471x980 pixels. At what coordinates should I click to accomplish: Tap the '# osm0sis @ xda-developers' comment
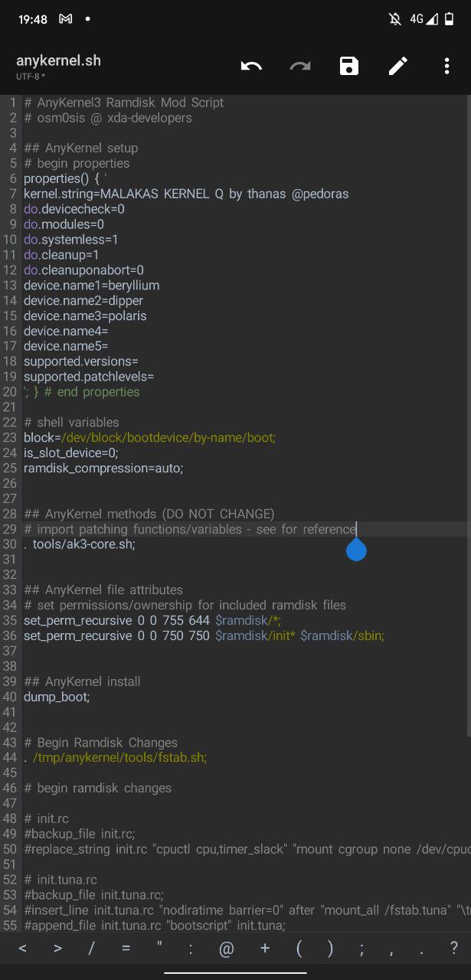(x=108, y=118)
